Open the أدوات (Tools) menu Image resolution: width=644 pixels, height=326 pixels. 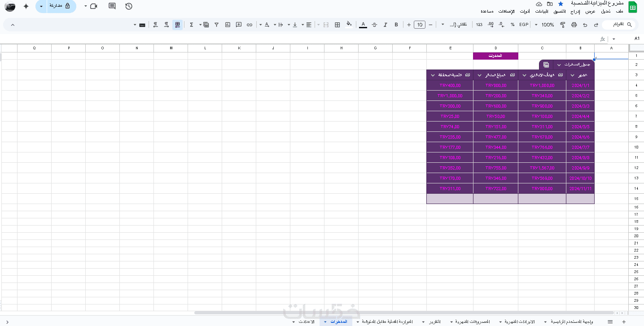[525, 11]
